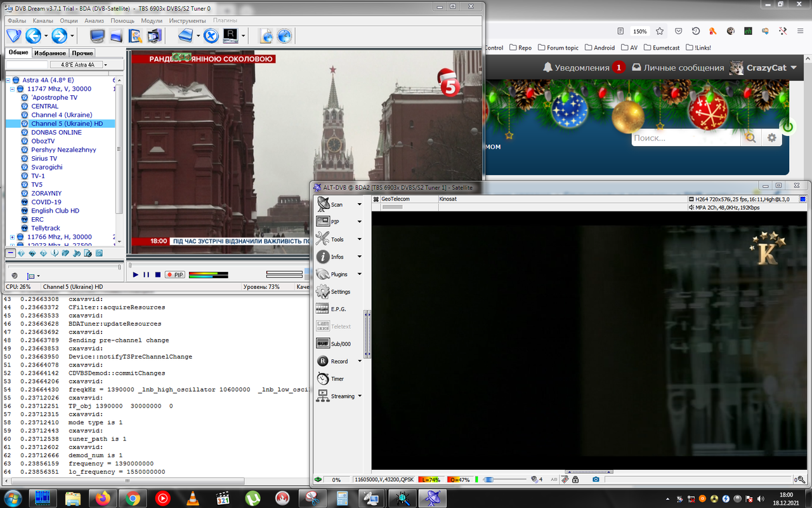Switch to the Избранное tab in DVB Dream

pos(50,53)
